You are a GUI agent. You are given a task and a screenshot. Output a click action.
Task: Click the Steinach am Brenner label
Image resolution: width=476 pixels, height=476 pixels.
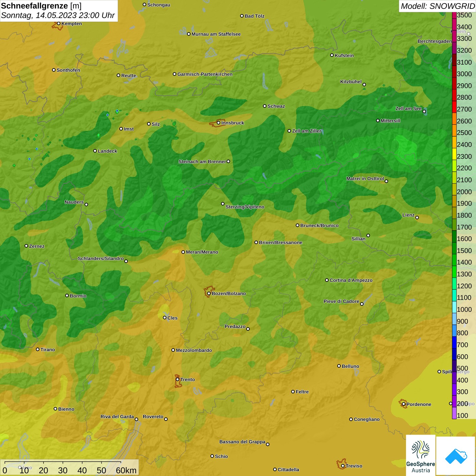[x=202, y=161]
